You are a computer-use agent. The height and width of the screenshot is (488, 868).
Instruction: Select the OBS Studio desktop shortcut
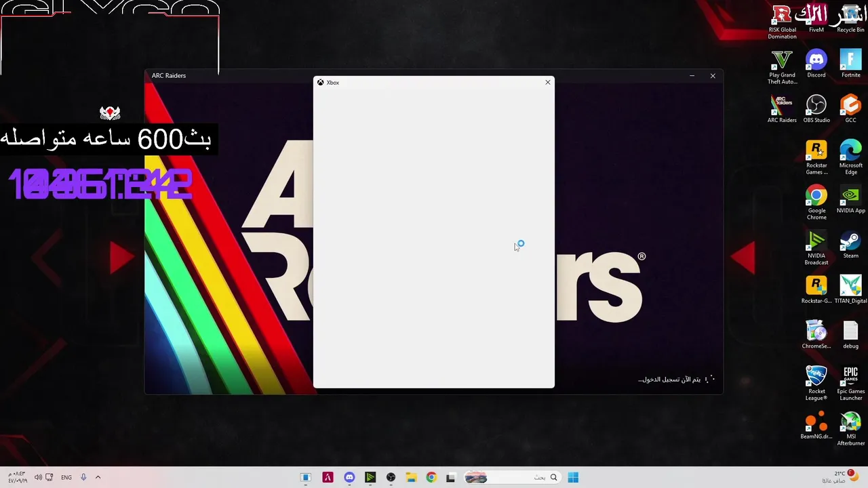pos(816,109)
